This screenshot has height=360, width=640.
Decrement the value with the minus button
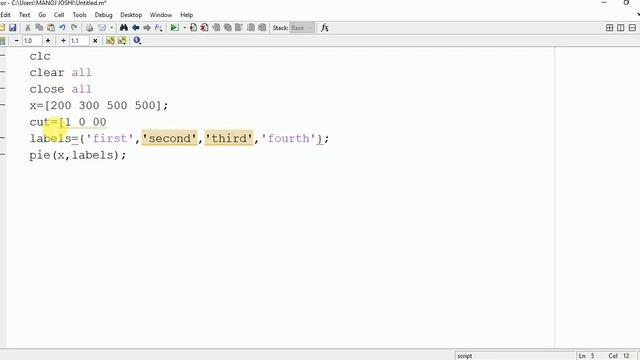(17, 40)
